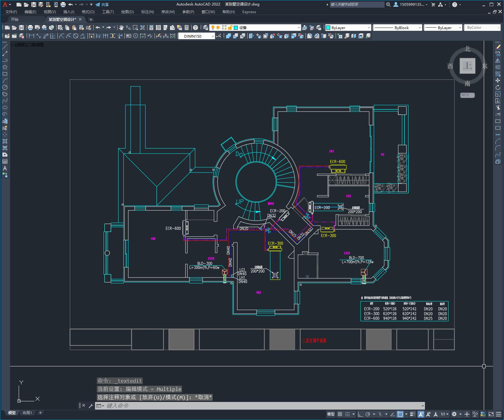Screen dimensions: 504x420
Task: Switch to the 布局1 layout tab
Action: (x=27, y=413)
